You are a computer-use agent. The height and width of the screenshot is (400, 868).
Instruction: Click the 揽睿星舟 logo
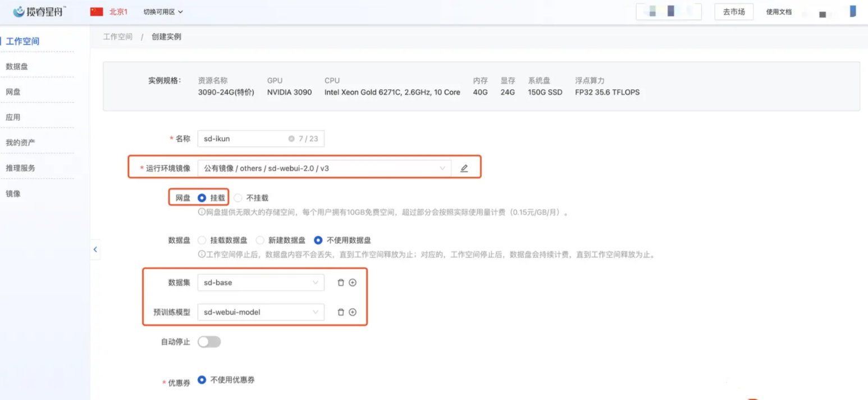pyautogui.click(x=39, y=11)
